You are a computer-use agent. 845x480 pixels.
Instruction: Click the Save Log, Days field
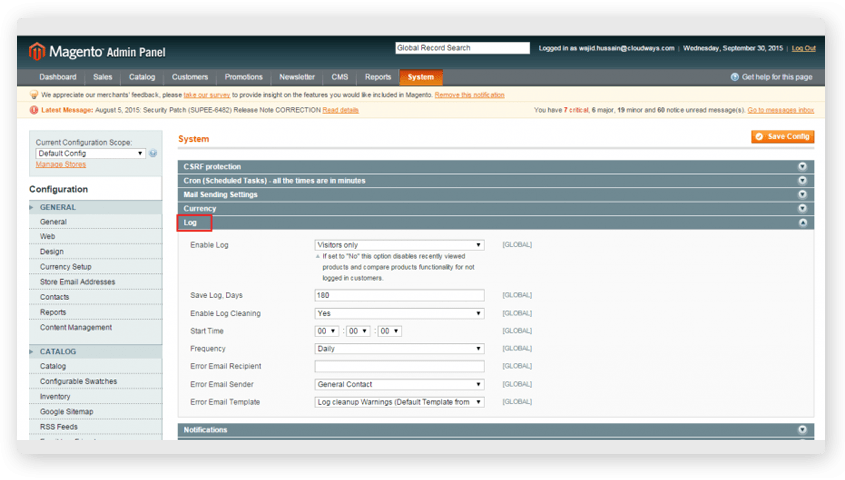pos(399,295)
